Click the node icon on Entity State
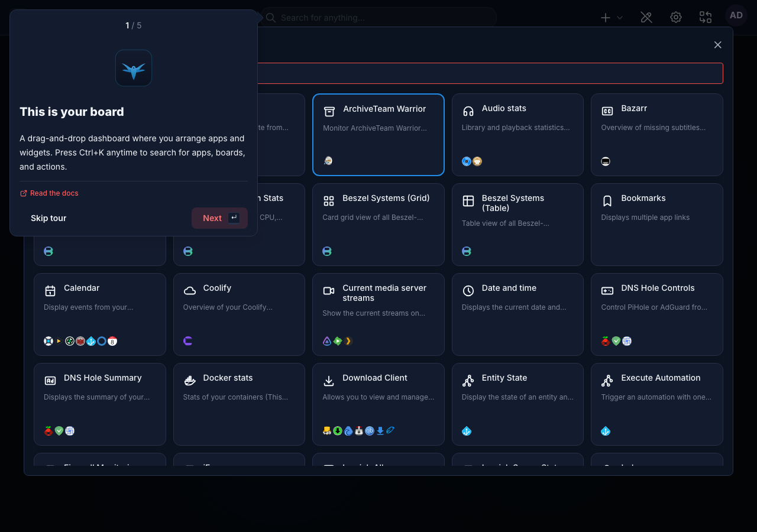757x532 pixels. pos(468,381)
